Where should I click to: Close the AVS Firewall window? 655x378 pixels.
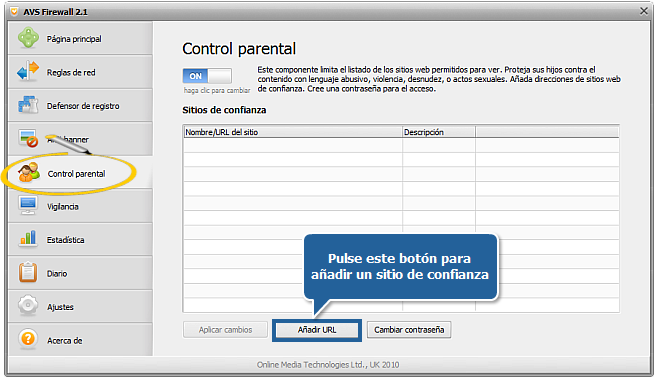point(644,11)
